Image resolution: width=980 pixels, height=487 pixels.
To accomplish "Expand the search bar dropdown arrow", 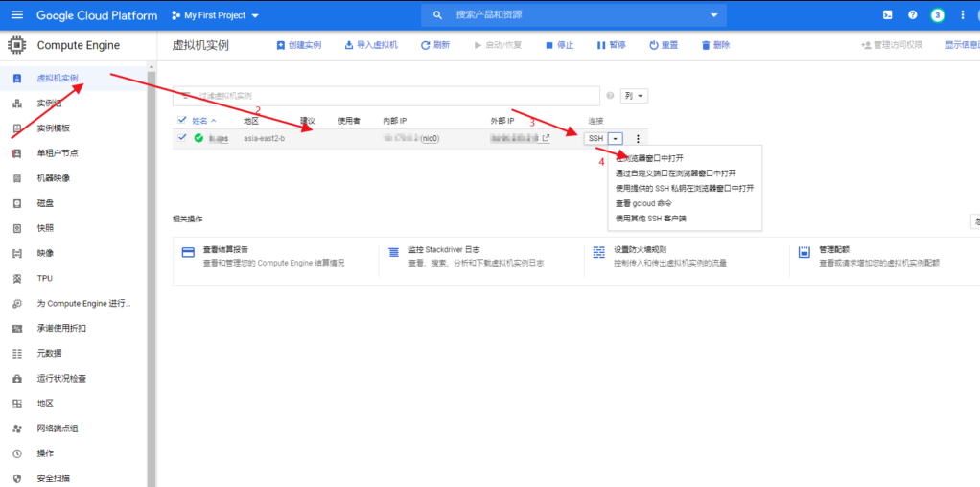I will point(713,15).
